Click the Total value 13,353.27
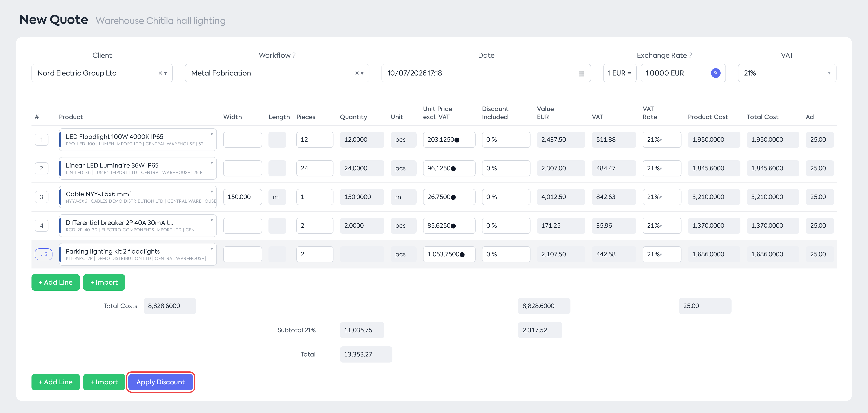This screenshot has height=413, width=868. pyautogui.click(x=366, y=354)
